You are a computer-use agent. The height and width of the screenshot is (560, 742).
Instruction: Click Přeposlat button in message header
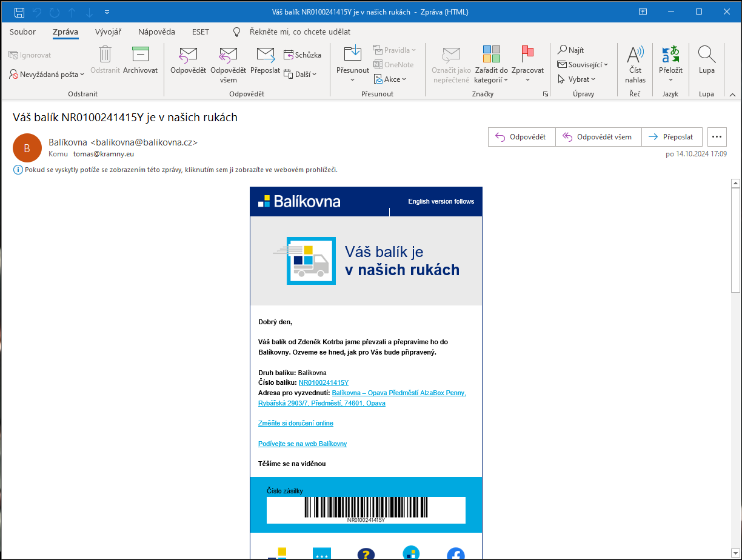tap(672, 137)
